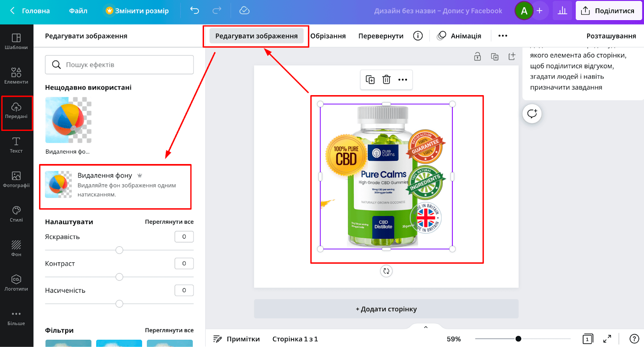
Task: Add comment with speech bubble icon
Action: pyautogui.click(x=532, y=114)
